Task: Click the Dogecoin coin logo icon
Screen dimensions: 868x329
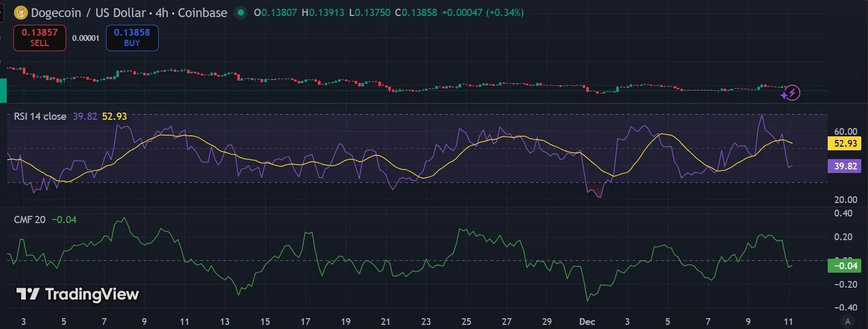Action: tap(21, 12)
